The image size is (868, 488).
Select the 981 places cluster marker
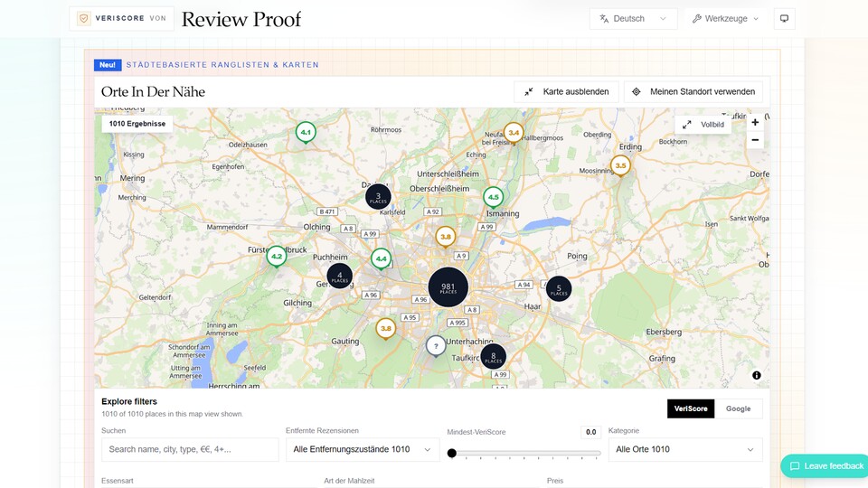448,287
